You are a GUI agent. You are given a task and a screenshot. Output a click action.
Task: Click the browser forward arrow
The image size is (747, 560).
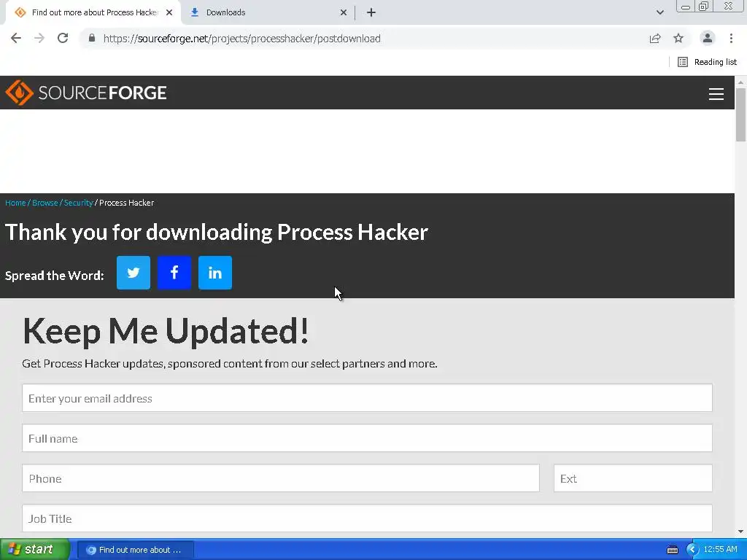[x=39, y=38]
